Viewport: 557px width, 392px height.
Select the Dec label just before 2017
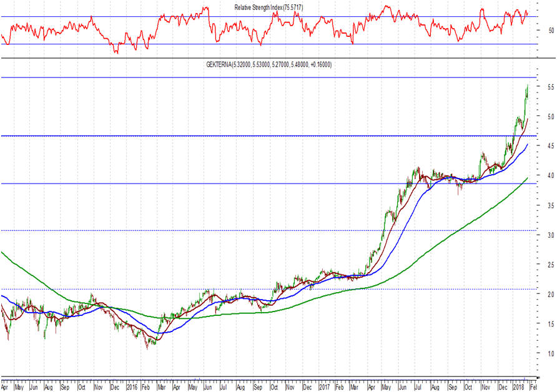(x=308, y=387)
